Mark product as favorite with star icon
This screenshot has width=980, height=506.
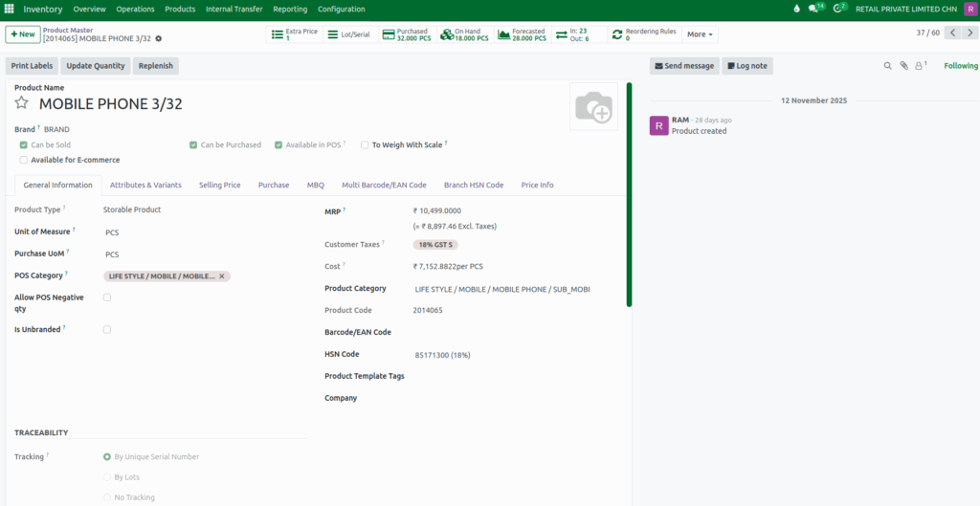(x=22, y=103)
